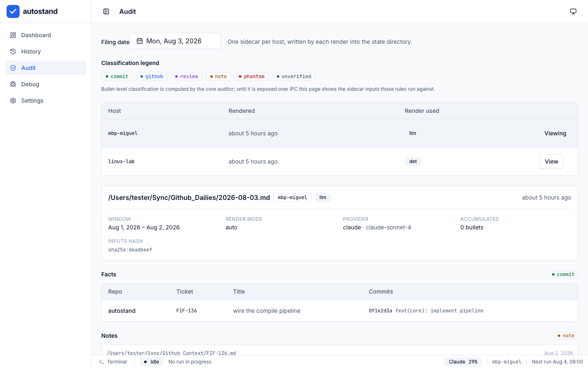This screenshot has height=368, width=588.
Task: Click the mbp-miguel badge beside file path
Action: pos(292,197)
